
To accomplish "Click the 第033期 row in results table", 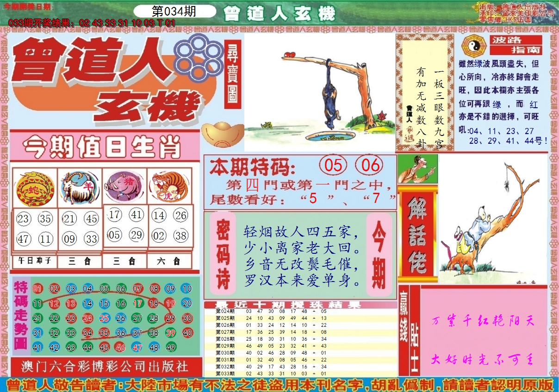I will pyautogui.click(x=301, y=374).
